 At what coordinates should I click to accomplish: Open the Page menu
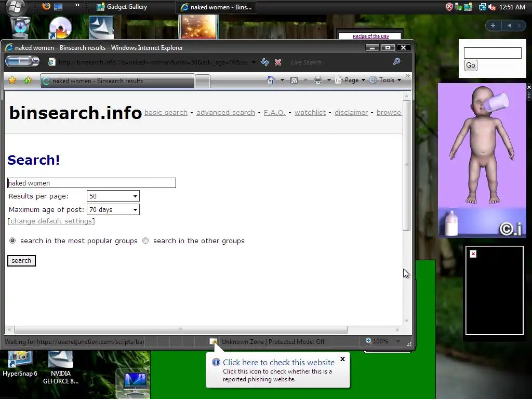coord(350,80)
